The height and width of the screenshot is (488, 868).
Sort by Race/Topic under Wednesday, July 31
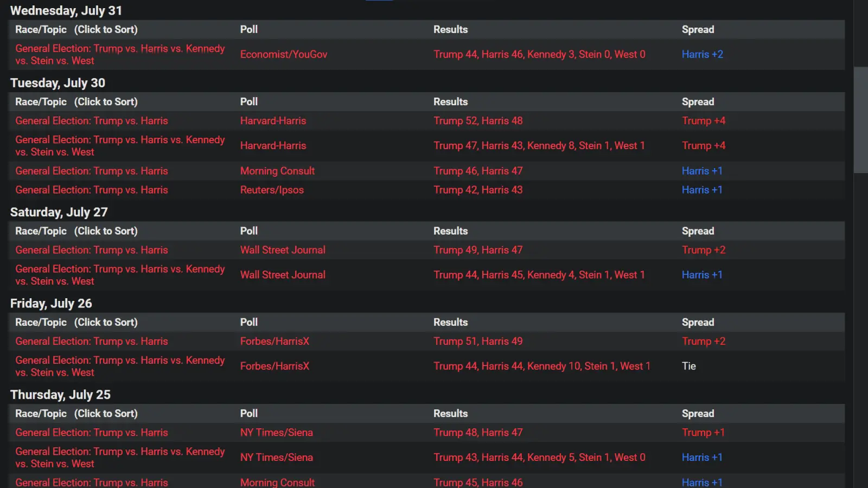click(76, 30)
